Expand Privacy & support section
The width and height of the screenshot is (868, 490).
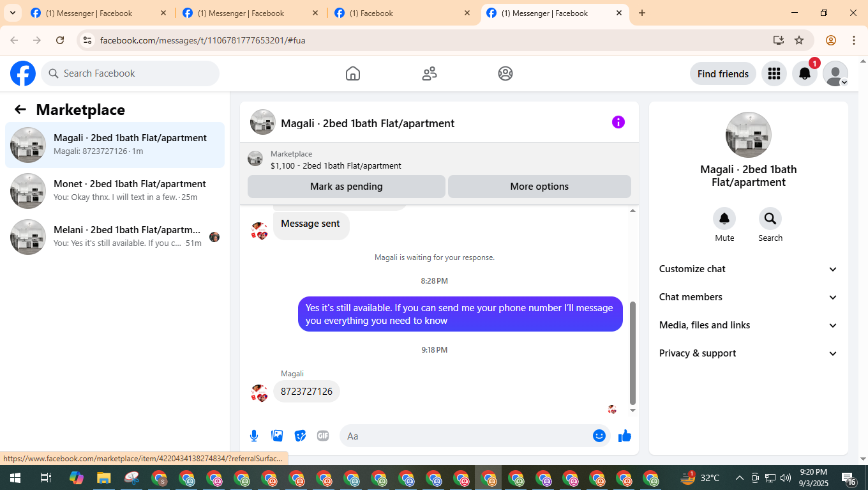point(749,353)
